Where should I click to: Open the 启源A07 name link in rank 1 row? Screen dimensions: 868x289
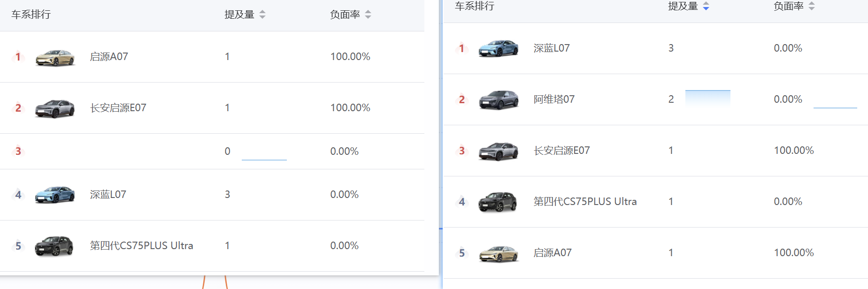click(109, 57)
